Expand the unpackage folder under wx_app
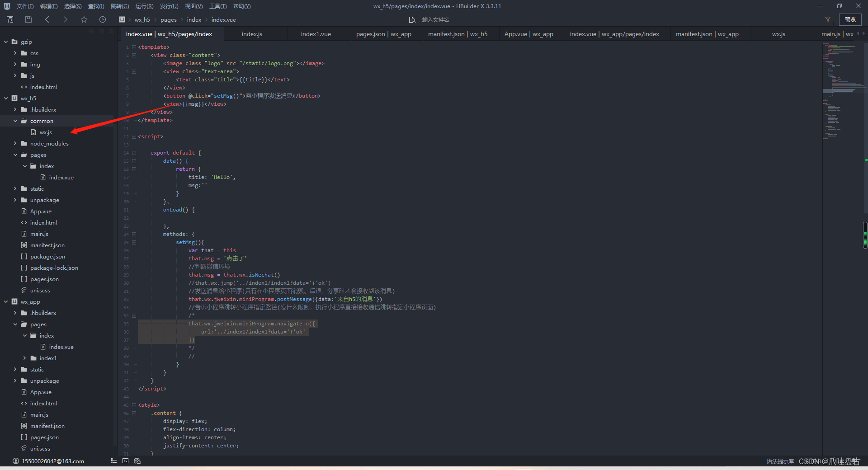The image size is (868, 470). coord(15,381)
